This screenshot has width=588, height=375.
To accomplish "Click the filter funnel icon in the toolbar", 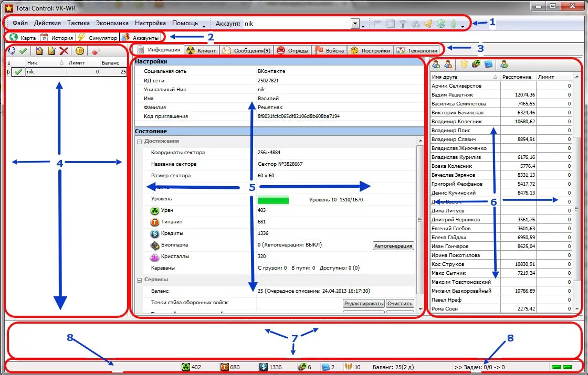I will tap(403, 24).
